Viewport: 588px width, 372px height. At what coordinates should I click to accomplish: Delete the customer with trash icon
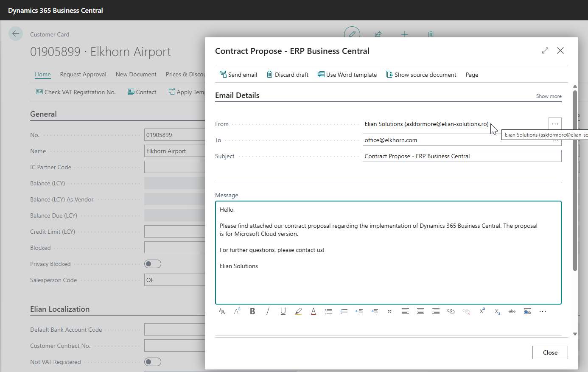coord(431,34)
